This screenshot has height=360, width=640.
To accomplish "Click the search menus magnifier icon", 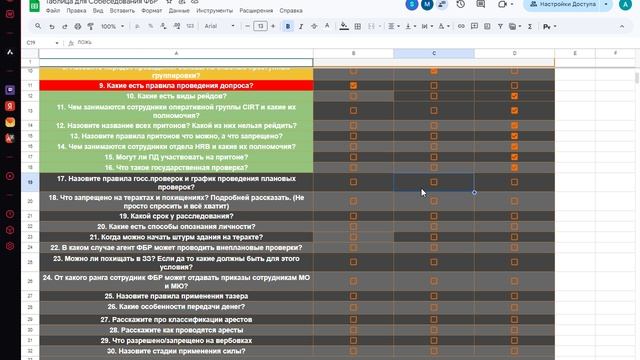I will tap(38, 26).
